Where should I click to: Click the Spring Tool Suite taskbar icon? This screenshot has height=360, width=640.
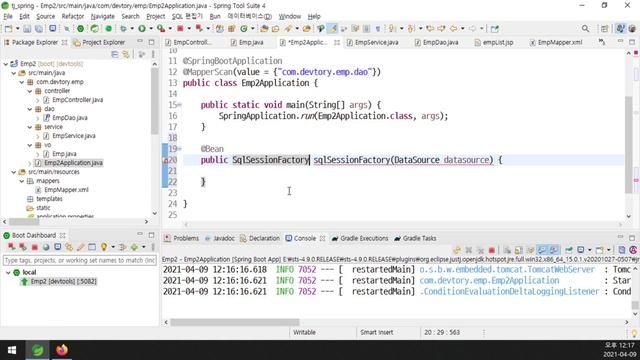click(38, 350)
